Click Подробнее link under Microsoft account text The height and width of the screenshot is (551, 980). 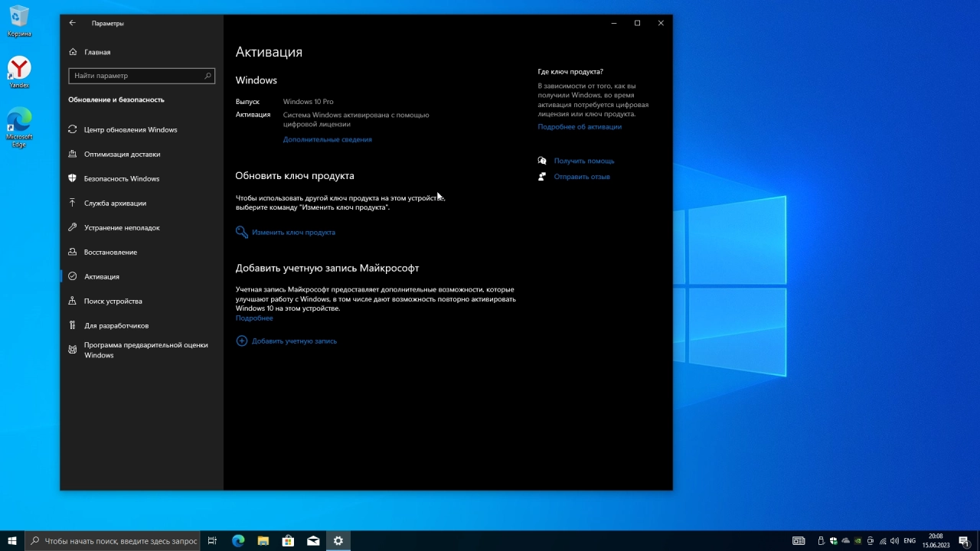pos(254,318)
